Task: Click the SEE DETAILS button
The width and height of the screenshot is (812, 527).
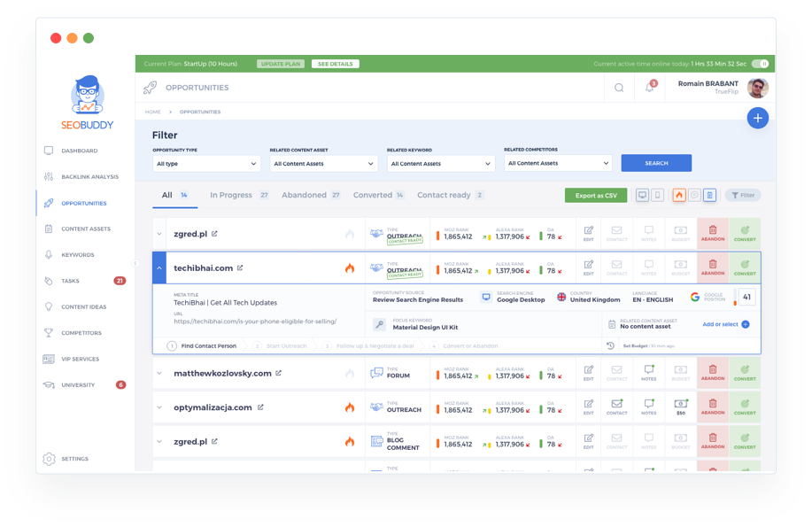Action: pos(335,64)
